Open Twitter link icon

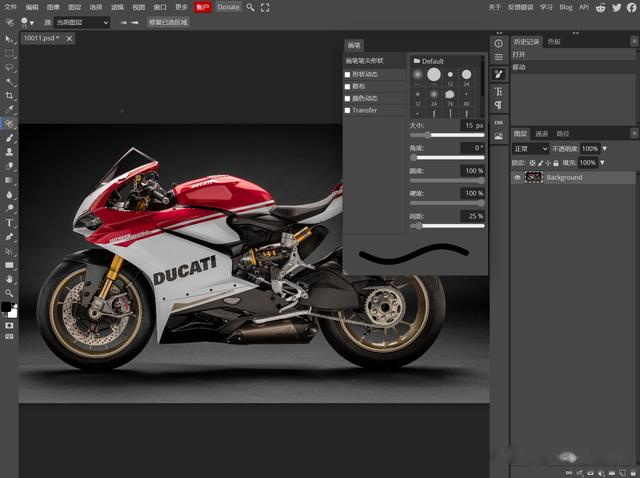pos(616,7)
